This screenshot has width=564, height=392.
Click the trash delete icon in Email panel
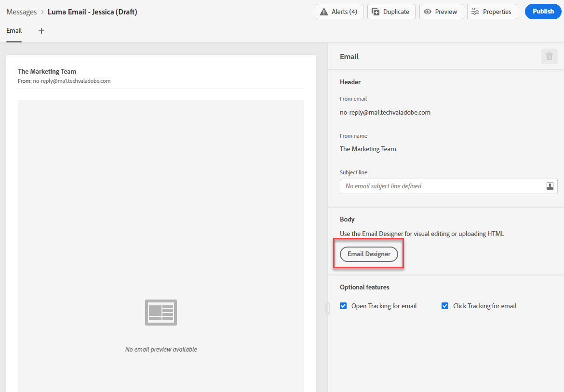pos(549,56)
